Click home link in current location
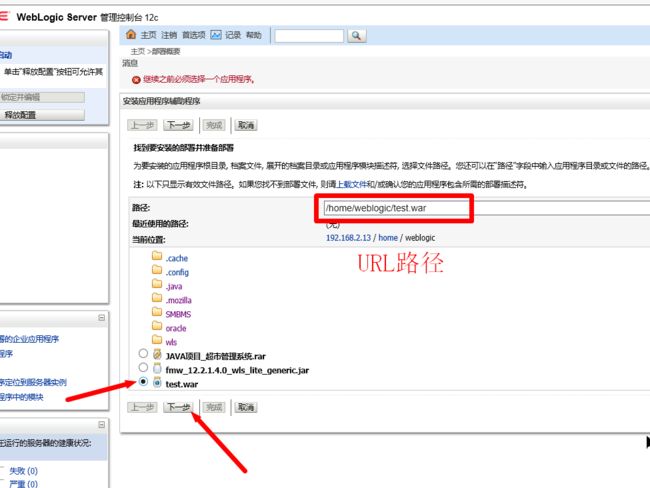This screenshot has height=488, width=650. 388,238
